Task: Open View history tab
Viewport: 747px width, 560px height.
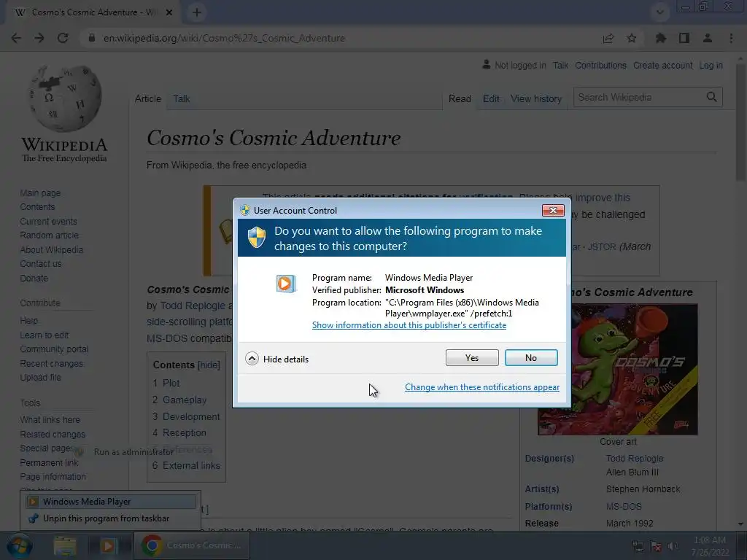Action: tap(536, 98)
